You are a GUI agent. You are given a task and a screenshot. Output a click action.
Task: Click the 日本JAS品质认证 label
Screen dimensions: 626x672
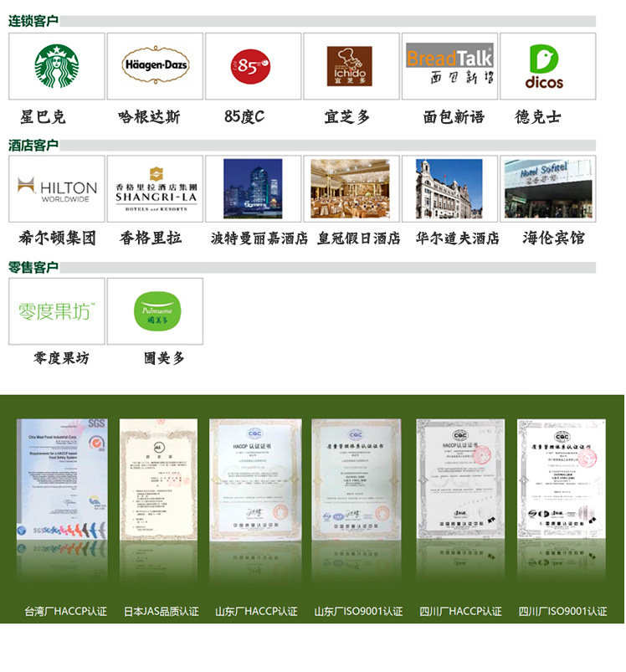point(162,611)
